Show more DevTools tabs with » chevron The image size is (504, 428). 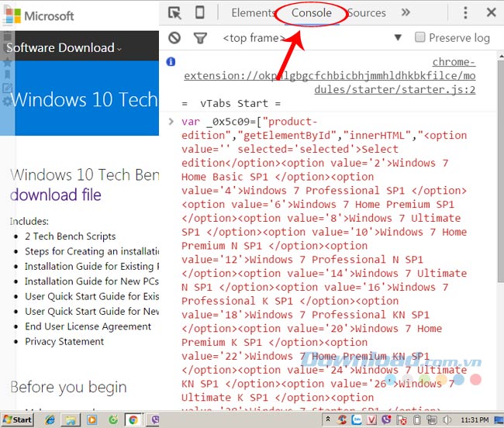pyautogui.click(x=406, y=12)
